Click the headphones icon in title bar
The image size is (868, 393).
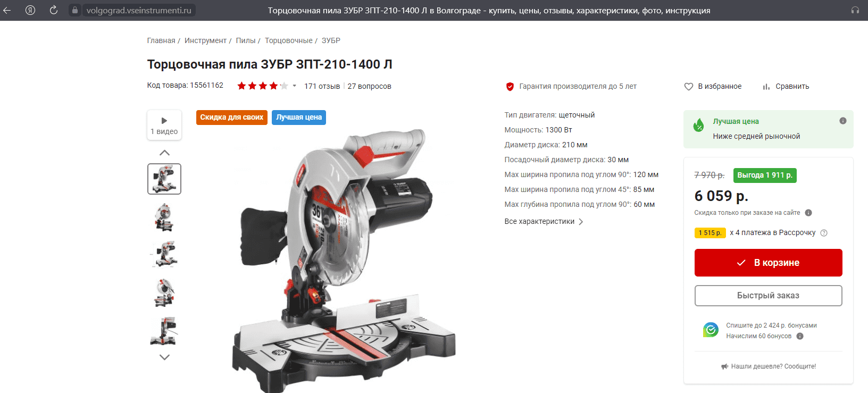855,10
